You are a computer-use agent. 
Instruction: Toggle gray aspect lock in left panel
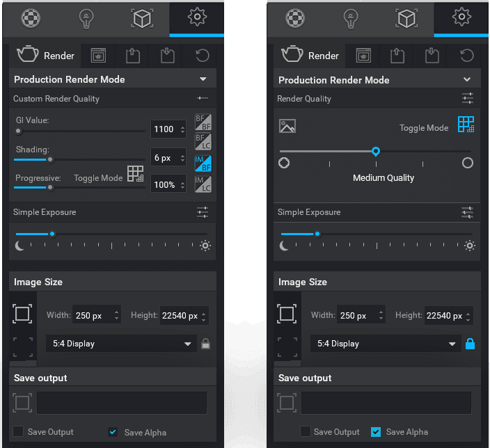pos(205,344)
